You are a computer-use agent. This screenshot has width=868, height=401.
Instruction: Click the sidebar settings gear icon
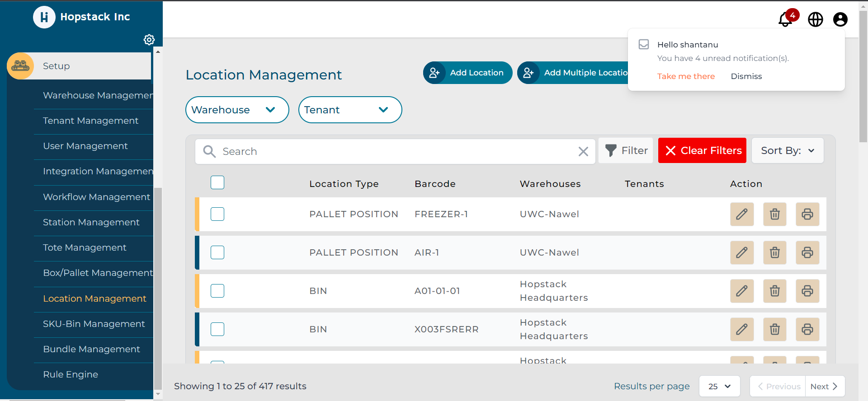click(x=149, y=40)
